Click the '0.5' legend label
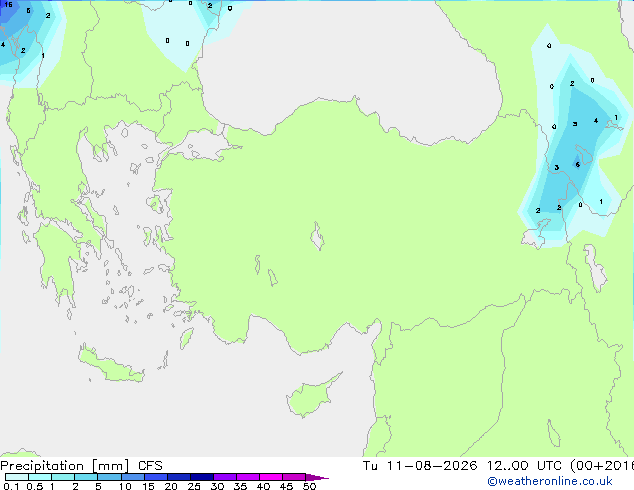The width and height of the screenshot is (634, 490). pos(34,486)
